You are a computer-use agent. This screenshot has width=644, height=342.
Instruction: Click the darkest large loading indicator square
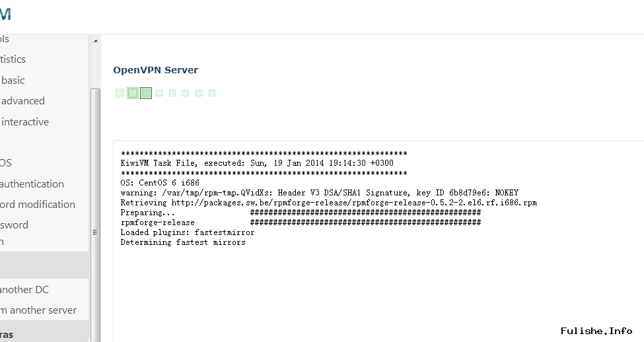pos(146,93)
